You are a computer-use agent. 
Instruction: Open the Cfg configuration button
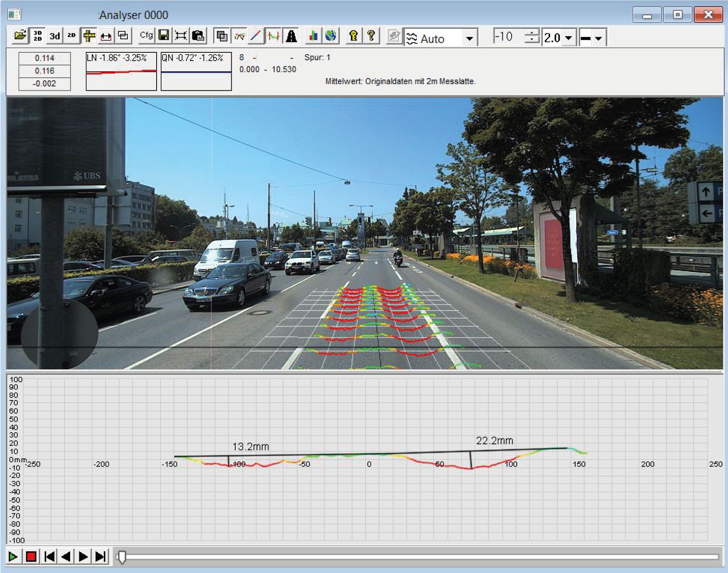point(146,36)
